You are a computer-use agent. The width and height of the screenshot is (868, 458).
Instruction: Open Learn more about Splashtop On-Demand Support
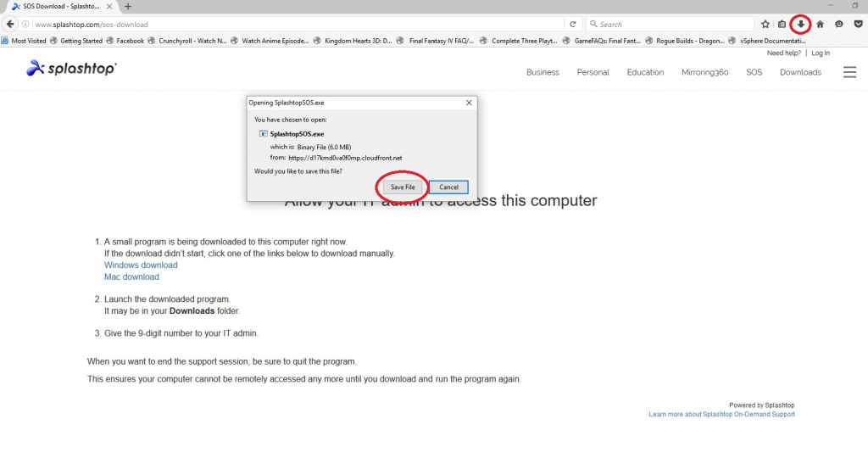(x=722, y=414)
